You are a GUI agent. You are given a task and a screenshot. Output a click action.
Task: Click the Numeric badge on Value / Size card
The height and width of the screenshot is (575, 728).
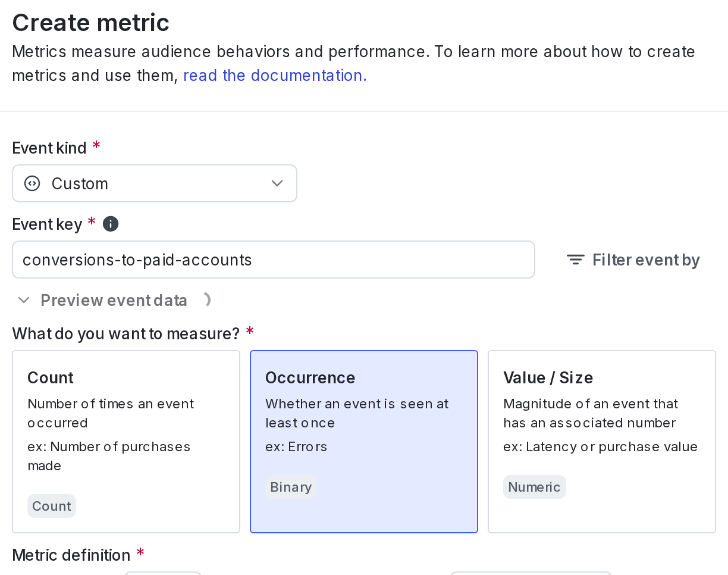coord(534,487)
